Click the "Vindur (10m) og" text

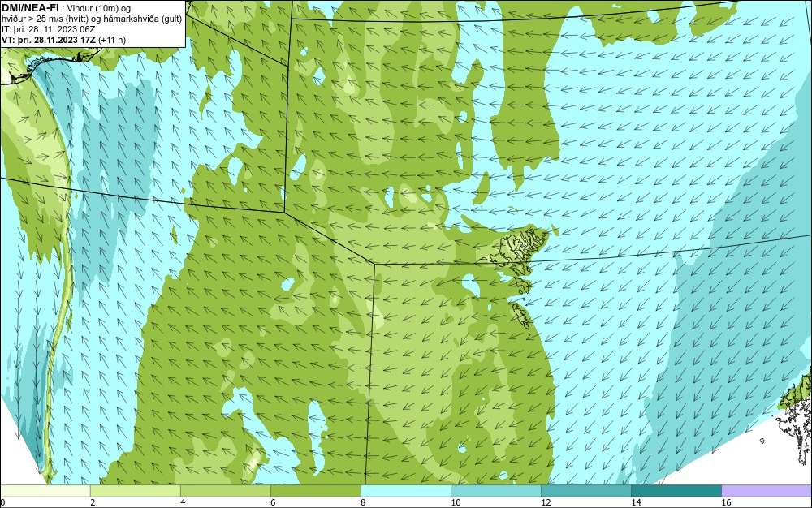[x=99, y=8]
